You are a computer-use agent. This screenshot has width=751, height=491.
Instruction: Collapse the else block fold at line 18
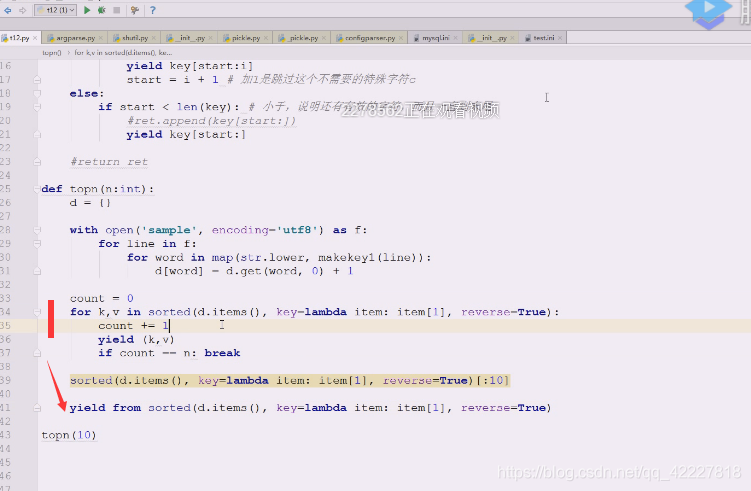[x=37, y=93]
